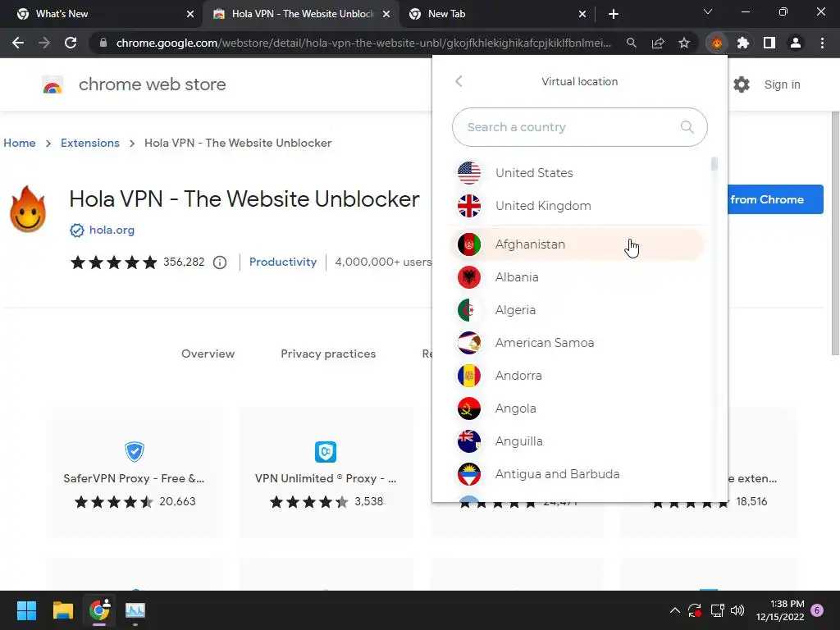Click Sign in on Chrome Web Store
The height and width of the screenshot is (630, 840).
click(x=782, y=84)
